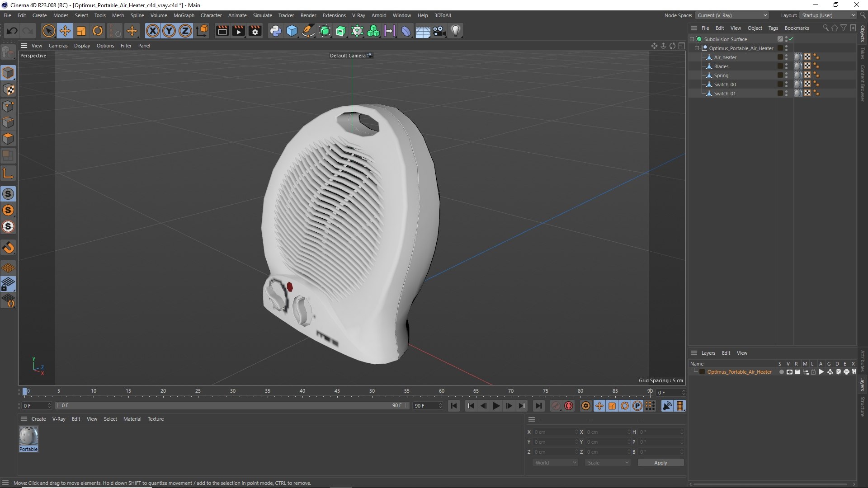Screen dimensions: 868x488
Task: Open viewport Cameras menu
Action: pos(58,46)
